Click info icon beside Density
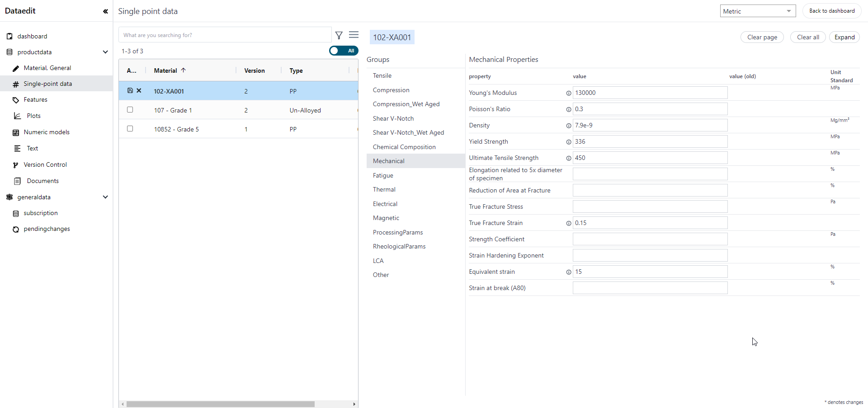The height and width of the screenshot is (408, 868). [x=569, y=126]
